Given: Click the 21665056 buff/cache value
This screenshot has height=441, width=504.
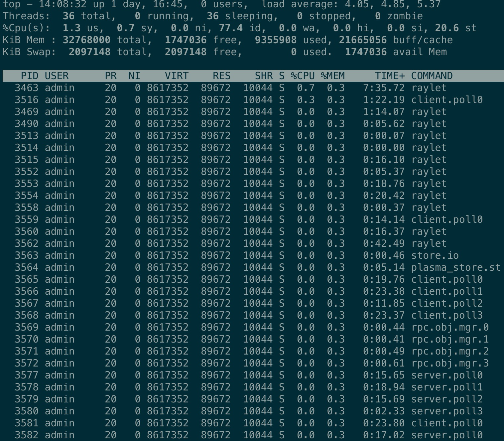Looking at the screenshot, I should [x=363, y=40].
